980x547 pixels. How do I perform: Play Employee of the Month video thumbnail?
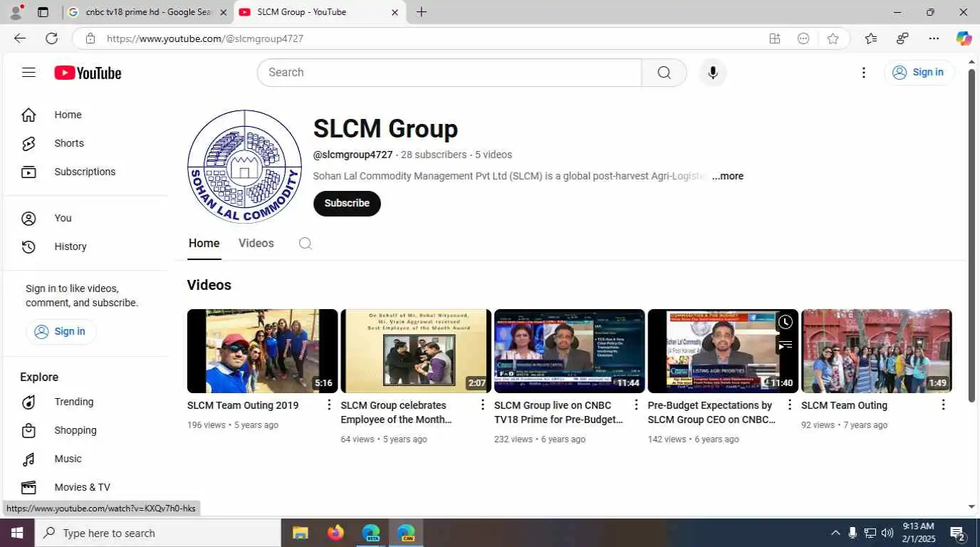pos(416,351)
